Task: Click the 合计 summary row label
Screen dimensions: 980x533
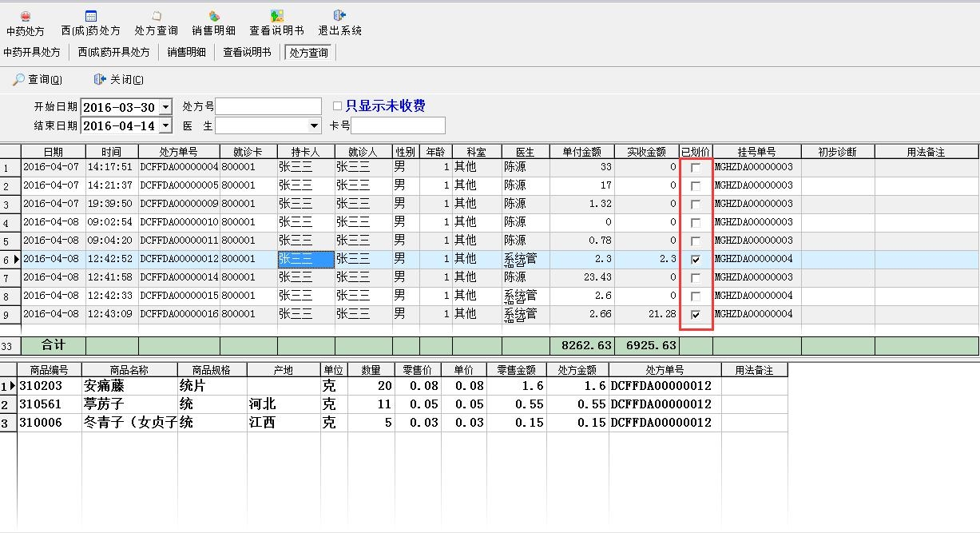Action: [53, 346]
